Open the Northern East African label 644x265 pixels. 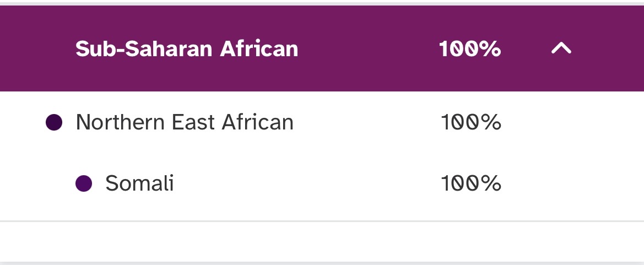point(185,122)
